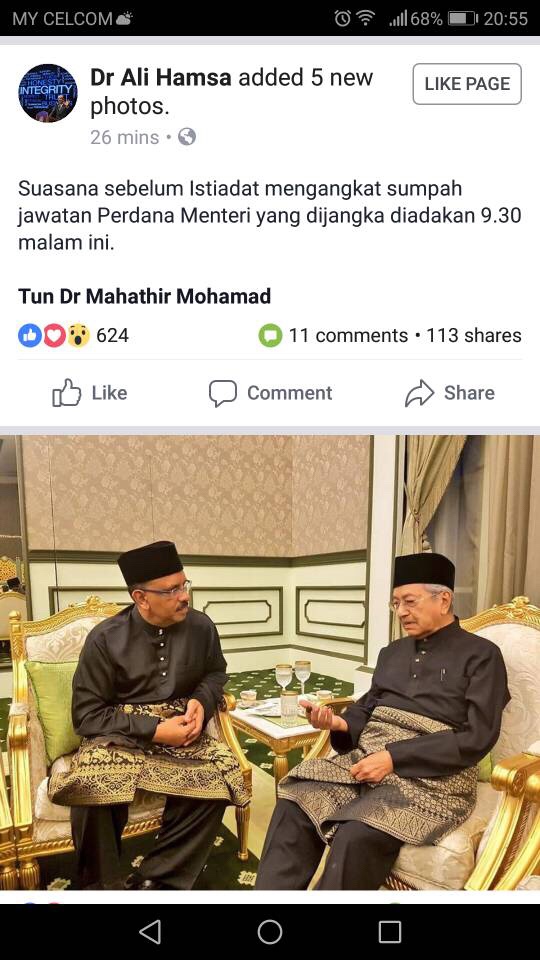View the 11 comments link
The width and height of the screenshot is (540, 960).
(348, 336)
